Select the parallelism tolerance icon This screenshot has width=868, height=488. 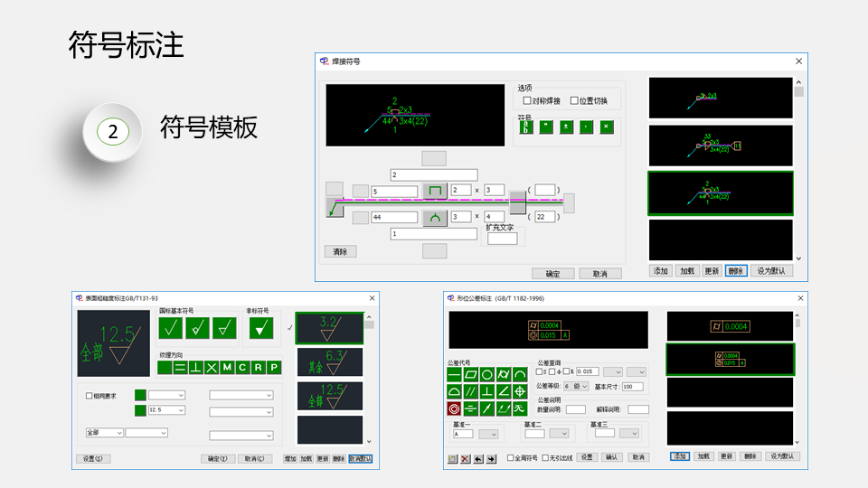(x=471, y=391)
